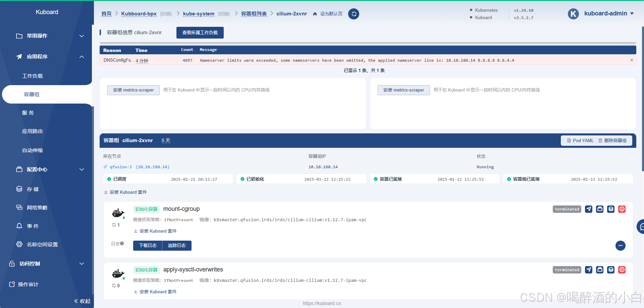Viewport: 644px width, 308px height.
Task: Click the home icon beside 设为默认页
Action: pyautogui.click(x=315, y=14)
